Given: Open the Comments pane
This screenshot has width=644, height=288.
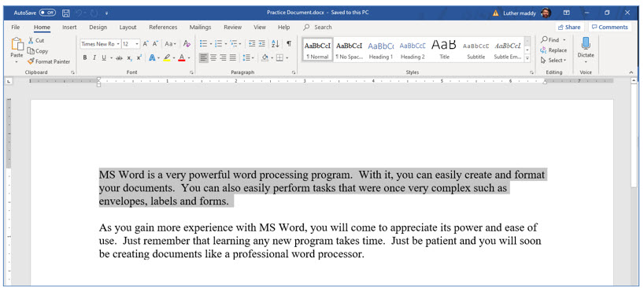Looking at the screenshot, I should pos(610,27).
